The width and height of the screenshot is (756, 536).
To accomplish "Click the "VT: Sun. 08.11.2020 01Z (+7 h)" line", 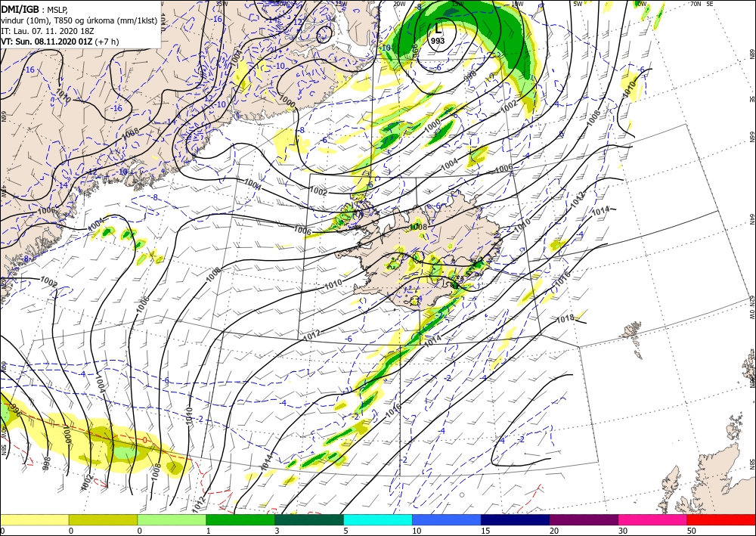I will pyautogui.click(x=60, y=42).
